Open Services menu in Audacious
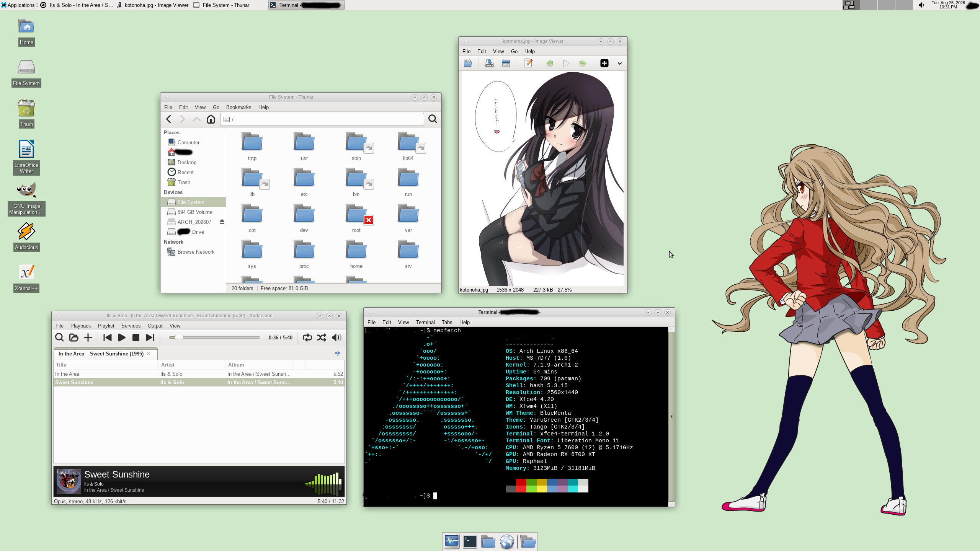The width and height of the screenshot is (980, 551). click(x=131, y=326)
